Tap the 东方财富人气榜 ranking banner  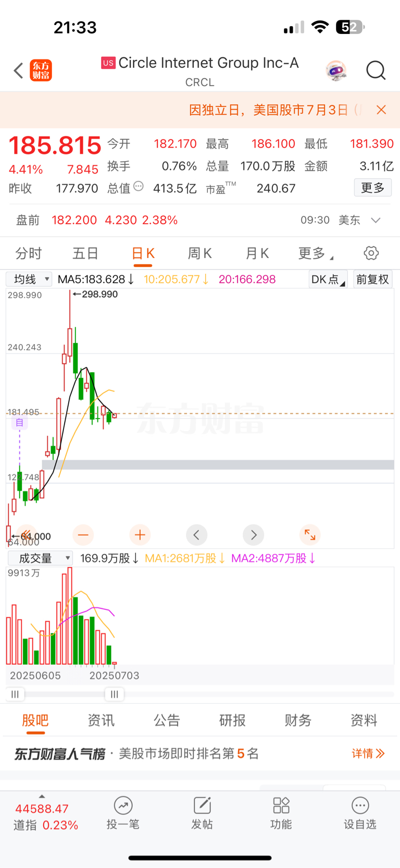coord(199,753)
